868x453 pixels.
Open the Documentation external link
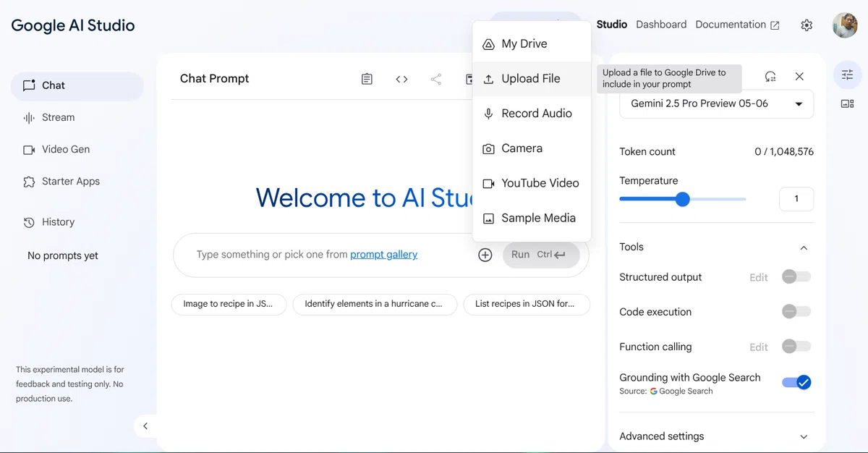point(737,25)
